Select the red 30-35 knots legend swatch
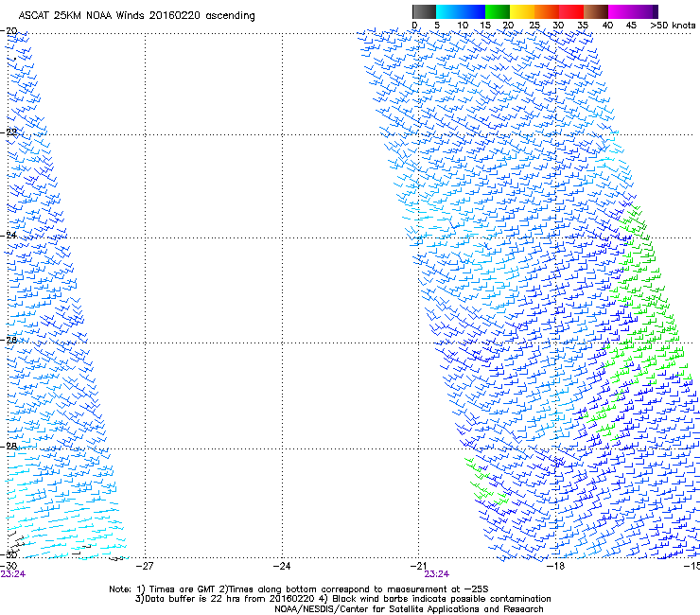Viewport: 700px width, 615px height. 571,11
